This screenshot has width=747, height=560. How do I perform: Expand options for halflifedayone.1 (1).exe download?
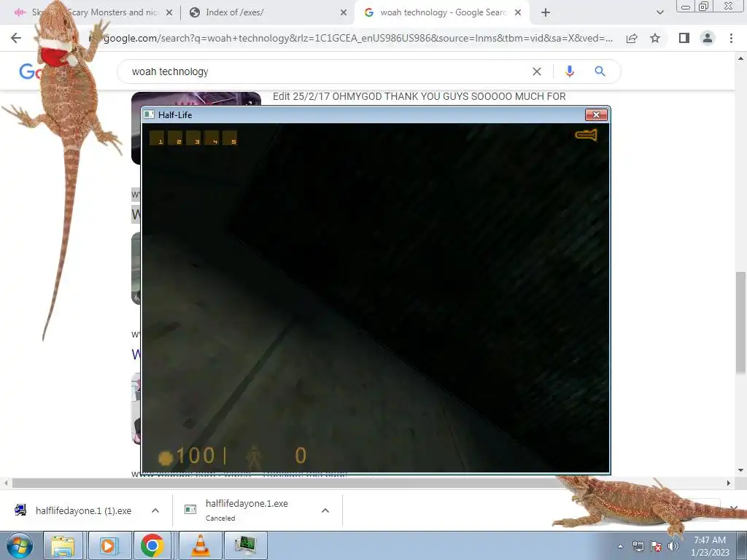coord(155,510)
